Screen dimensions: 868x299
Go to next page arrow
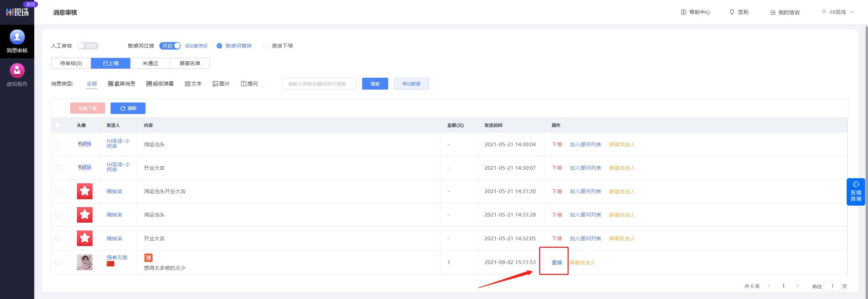click(x=797, y=286)
